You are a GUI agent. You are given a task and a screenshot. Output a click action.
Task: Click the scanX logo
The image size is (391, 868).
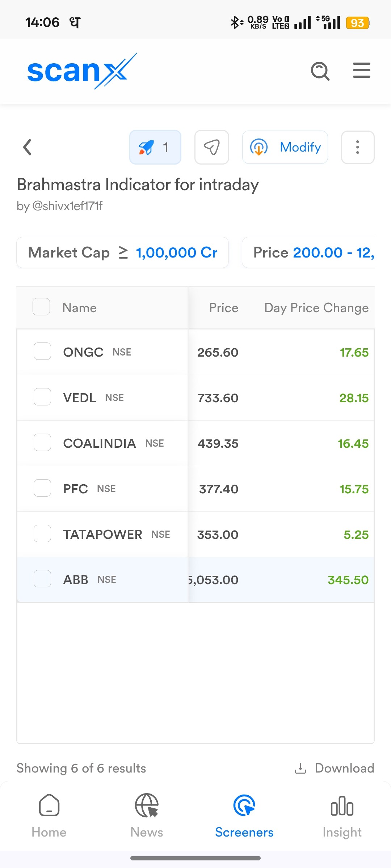(82, 71)
